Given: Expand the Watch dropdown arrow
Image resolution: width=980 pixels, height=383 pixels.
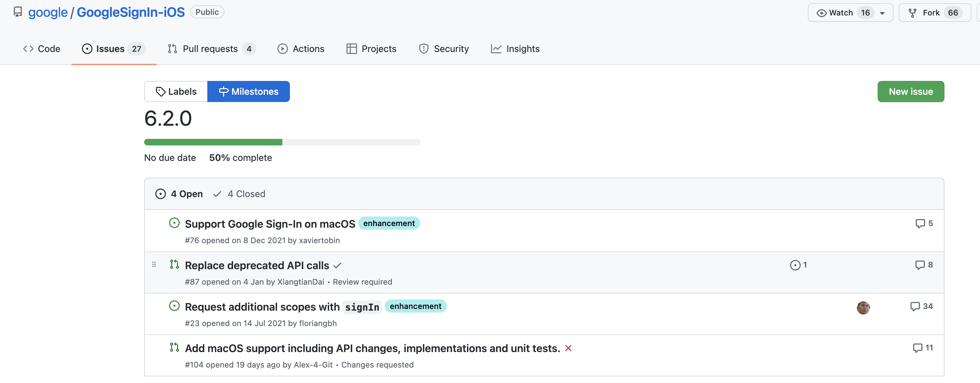Looking at the screenshot, I should click(882, 13).
